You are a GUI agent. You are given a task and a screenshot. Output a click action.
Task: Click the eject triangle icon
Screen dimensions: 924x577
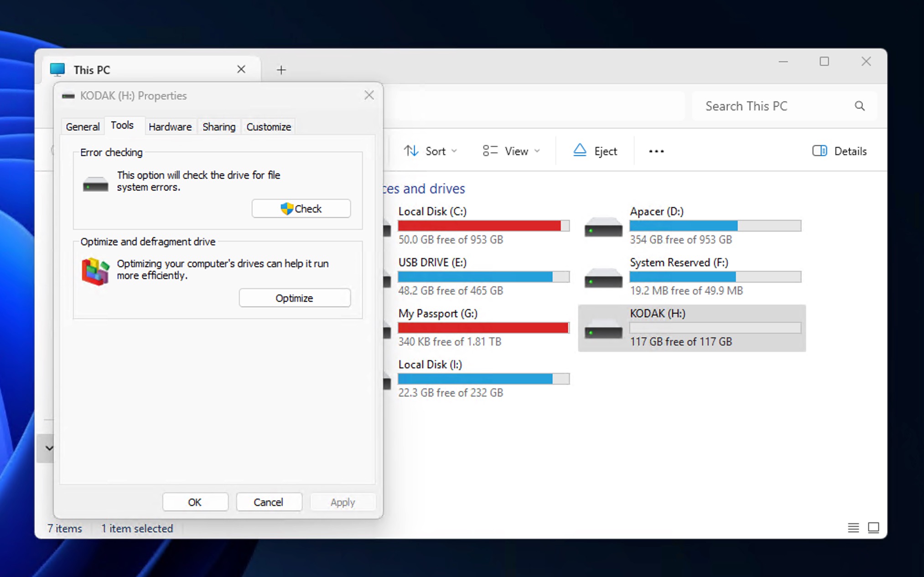pos(580,150)
